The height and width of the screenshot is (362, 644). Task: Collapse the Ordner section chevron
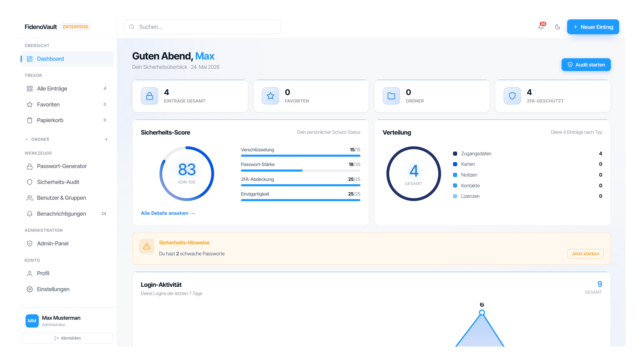27,139
